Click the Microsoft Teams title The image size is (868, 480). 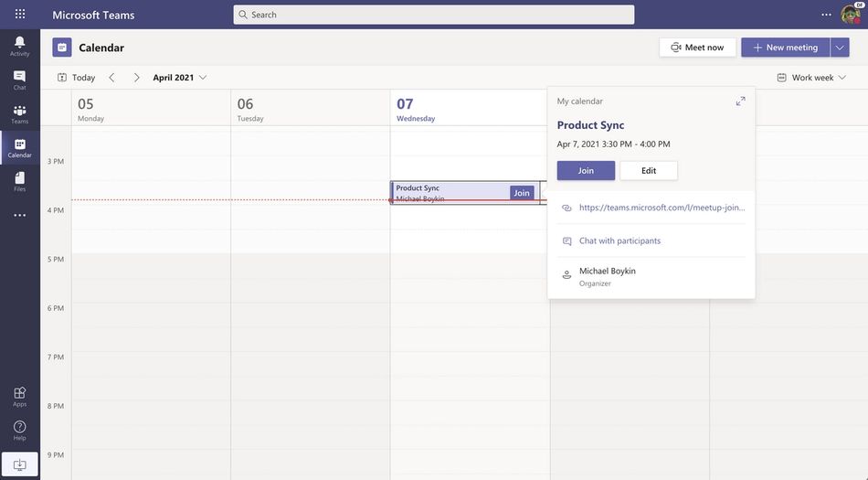(93, 15)
